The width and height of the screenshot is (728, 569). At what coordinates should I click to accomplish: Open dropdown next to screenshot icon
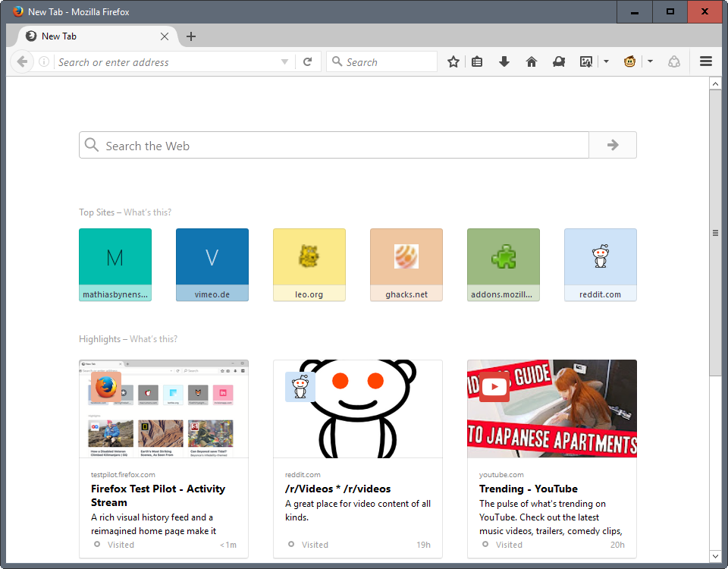click(x=607, y=61)
